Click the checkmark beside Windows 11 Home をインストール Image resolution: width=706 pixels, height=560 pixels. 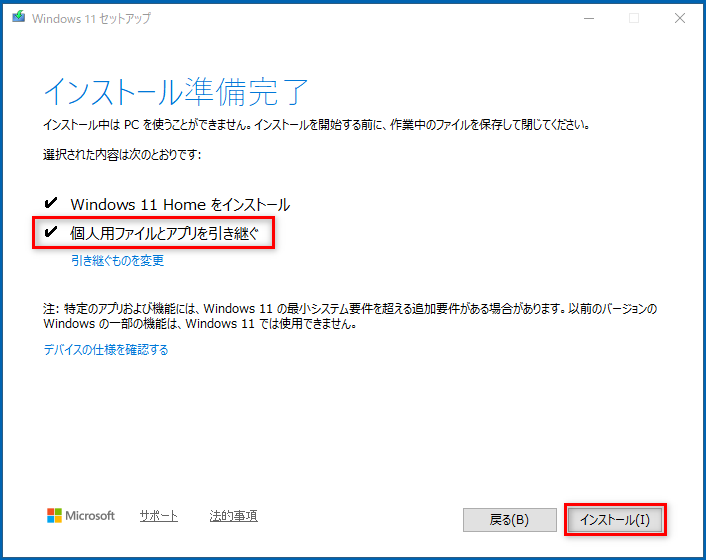50,203
